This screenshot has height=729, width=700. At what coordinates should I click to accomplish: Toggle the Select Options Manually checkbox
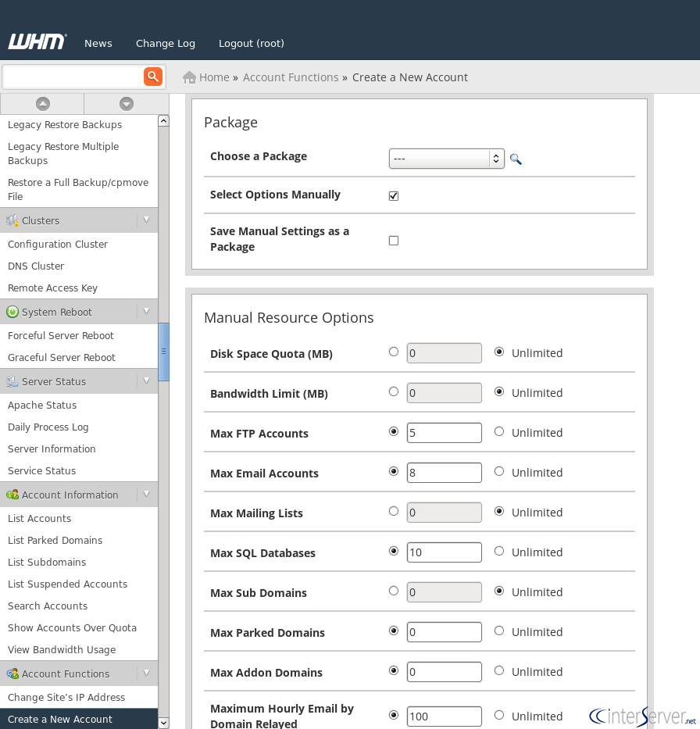tap(394, 196)
